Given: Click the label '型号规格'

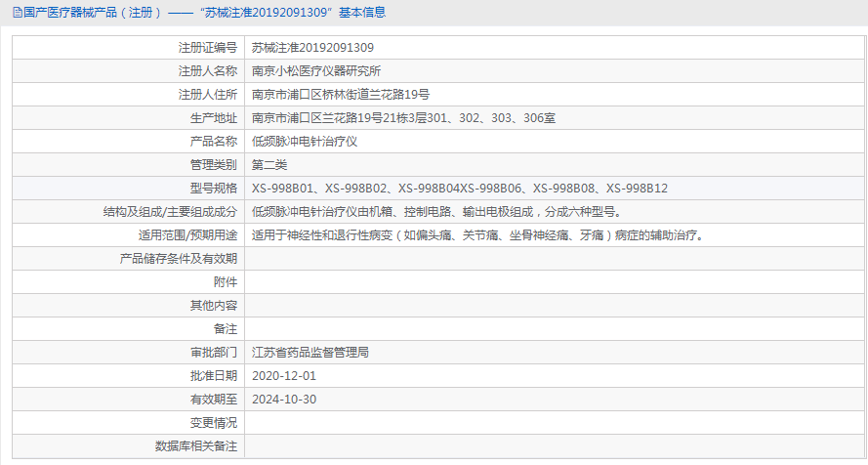Looking at the screenshot, I should 214,189.
